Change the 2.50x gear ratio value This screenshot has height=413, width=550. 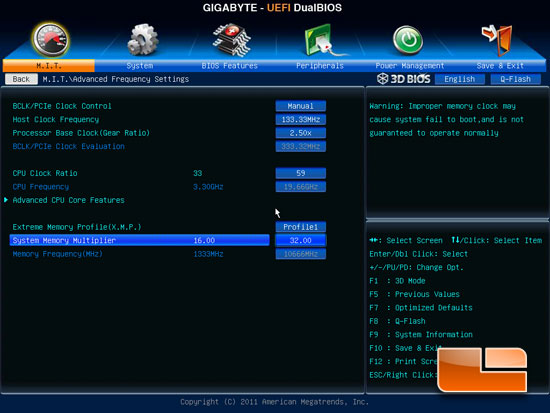tap(301, 133)
